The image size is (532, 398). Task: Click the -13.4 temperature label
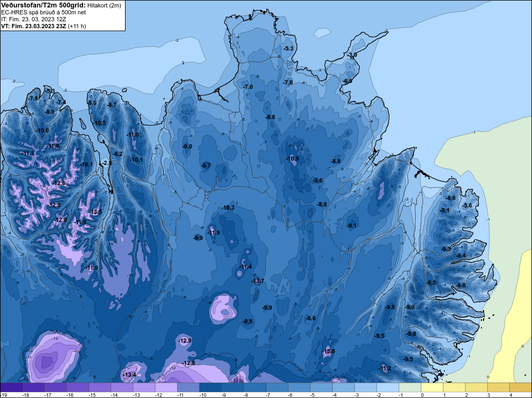[130, 375]
